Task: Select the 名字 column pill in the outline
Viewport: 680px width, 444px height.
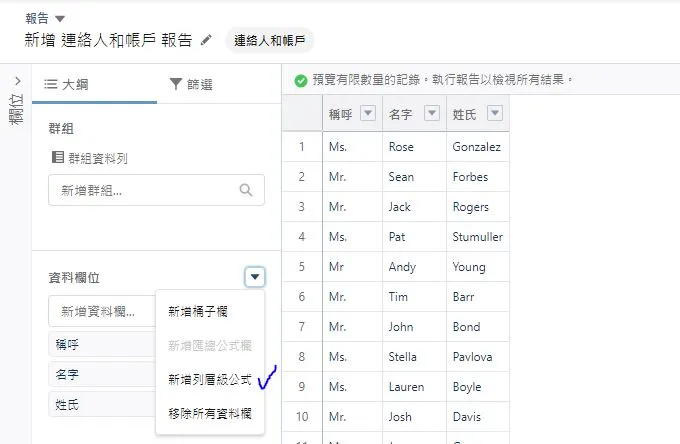Action: pyautogui.click(x=102, y=375)
